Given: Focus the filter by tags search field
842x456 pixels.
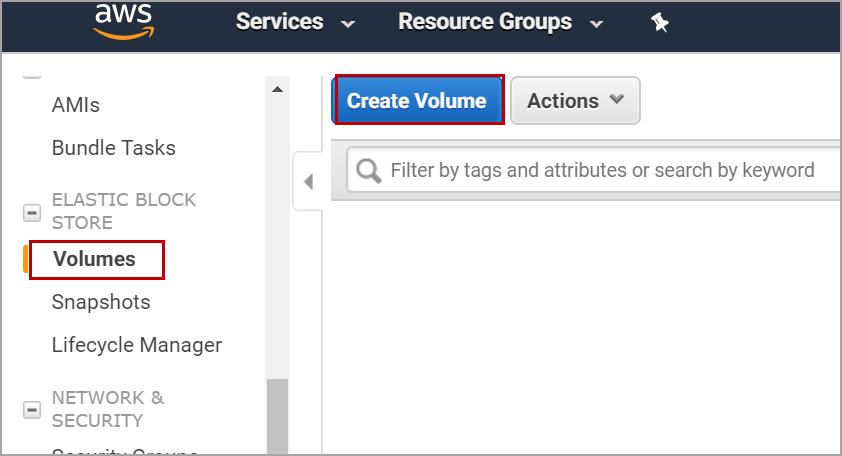Looking at the screenshot, I should pyautogui.click(x=602, y=171).
